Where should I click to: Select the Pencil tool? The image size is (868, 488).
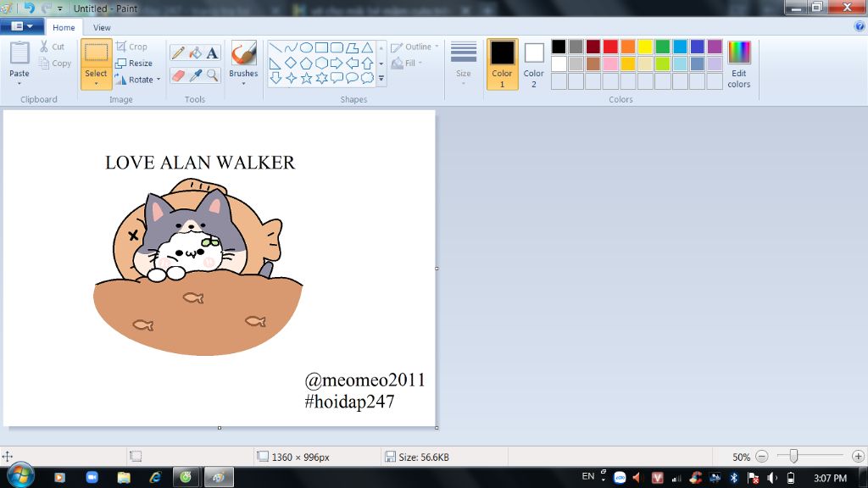click(178, 53)
